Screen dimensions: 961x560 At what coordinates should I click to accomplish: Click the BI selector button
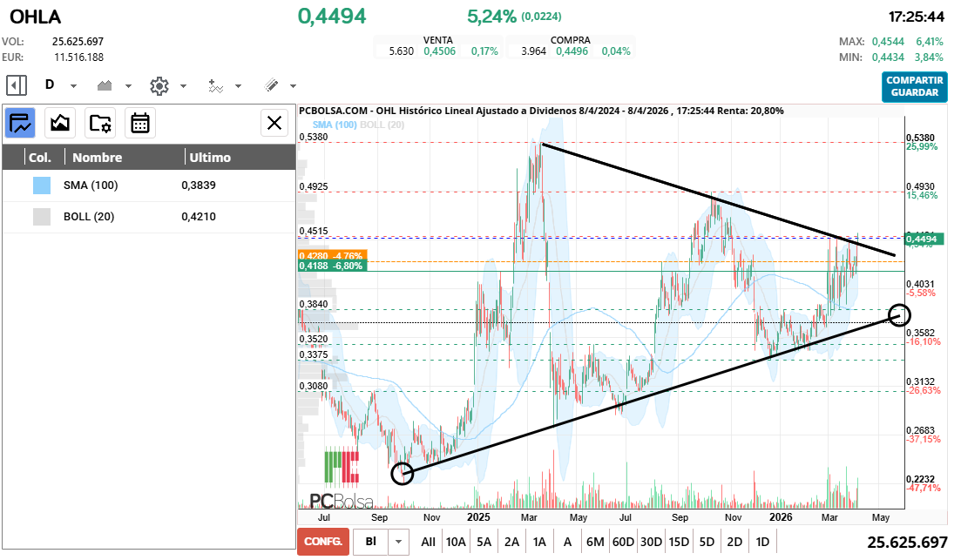click(x=371, y=542)
